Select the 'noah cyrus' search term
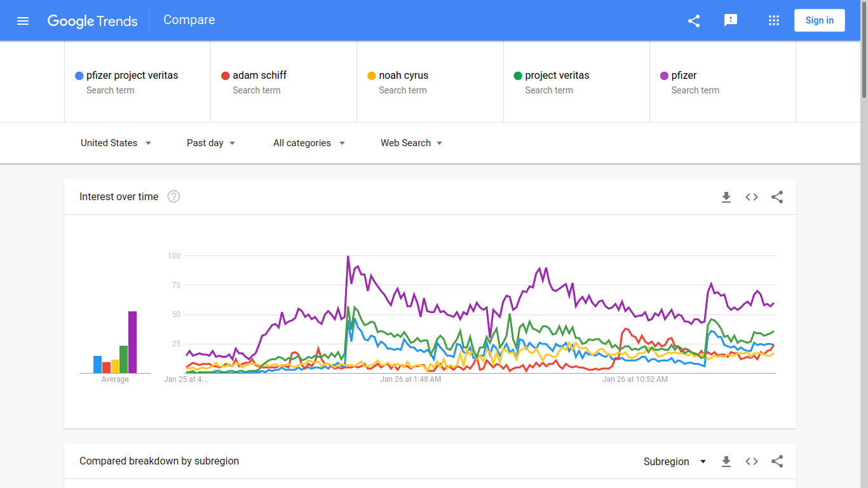 pyautogui.click(x=430, y=82)
